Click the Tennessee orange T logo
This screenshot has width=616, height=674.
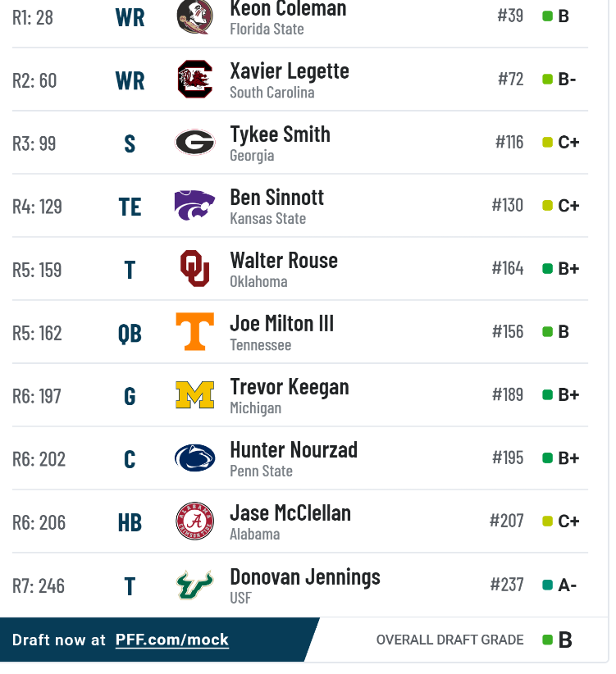click(194, 331)
